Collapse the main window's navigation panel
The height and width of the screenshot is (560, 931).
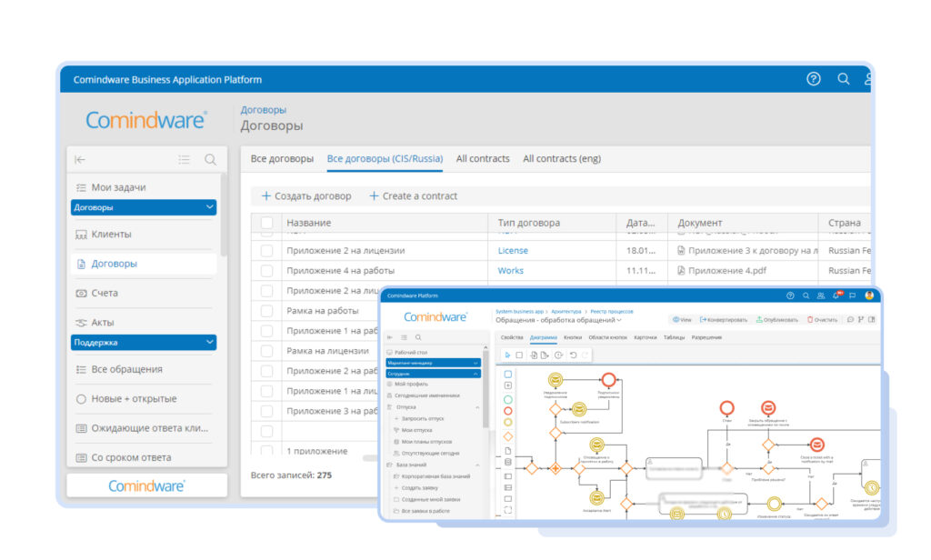point(80,159)
